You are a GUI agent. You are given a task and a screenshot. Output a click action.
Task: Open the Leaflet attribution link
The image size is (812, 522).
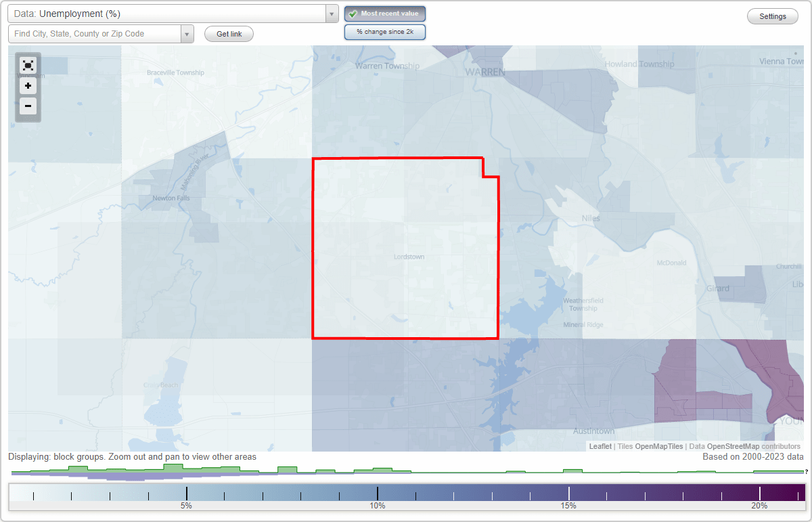[600, 446]
